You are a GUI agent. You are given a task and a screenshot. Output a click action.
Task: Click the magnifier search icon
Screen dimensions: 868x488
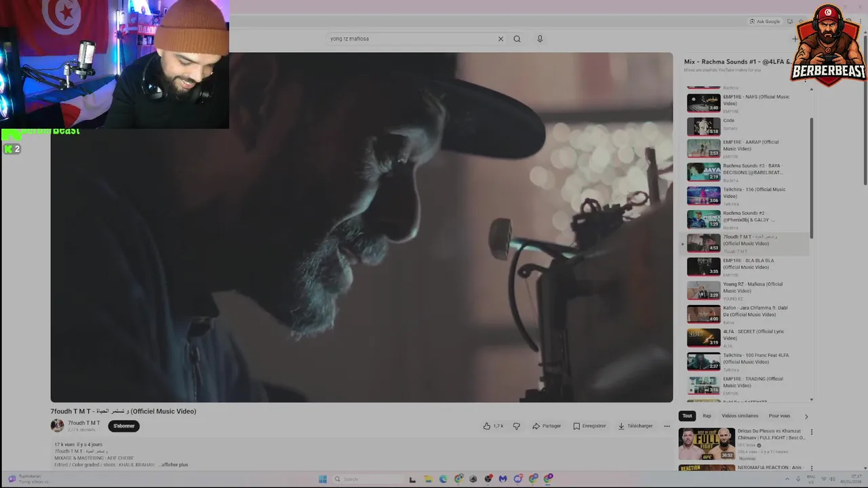[x=517, y=39]
